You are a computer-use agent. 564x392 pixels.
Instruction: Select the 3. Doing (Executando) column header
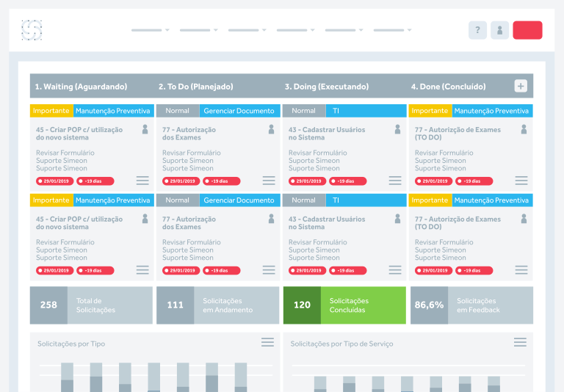point(327,87)
